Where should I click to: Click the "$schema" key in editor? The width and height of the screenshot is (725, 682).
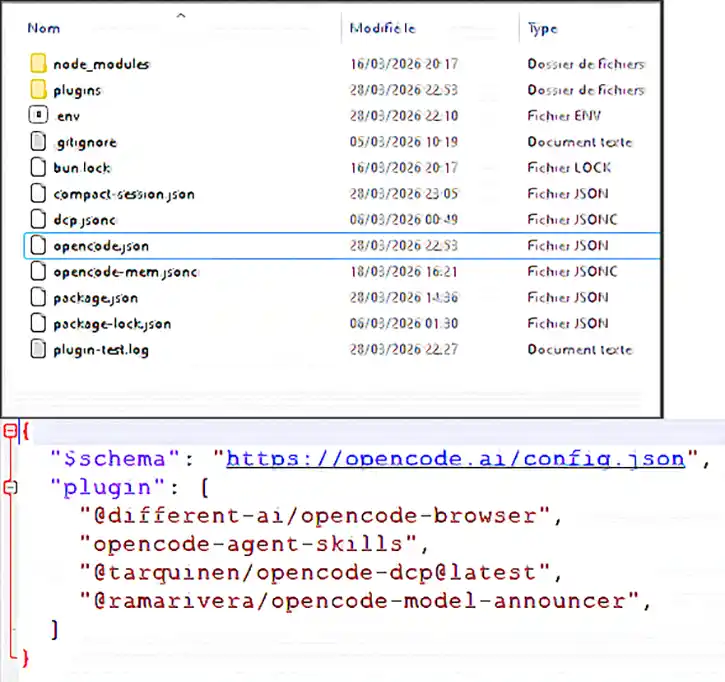[x=115, y=459]
